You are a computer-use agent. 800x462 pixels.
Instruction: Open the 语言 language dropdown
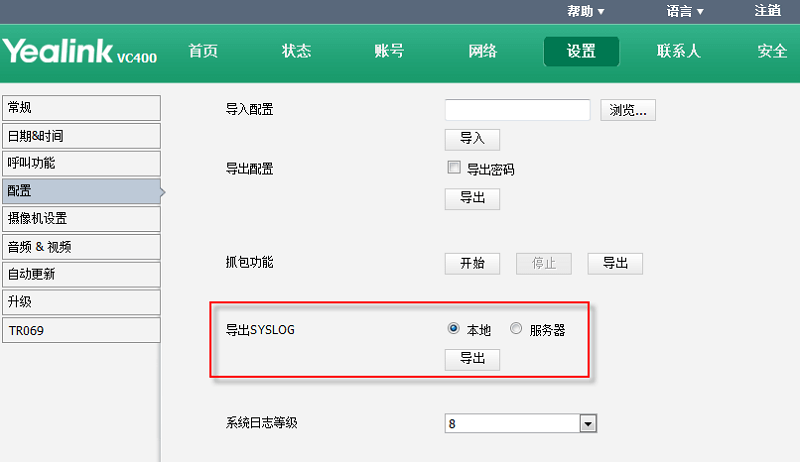685,11
